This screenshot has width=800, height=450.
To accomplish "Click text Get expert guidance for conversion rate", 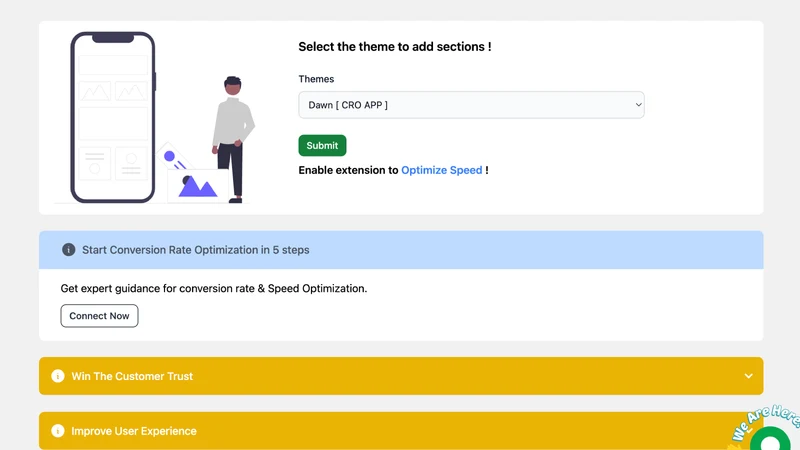I will (214, 289).
